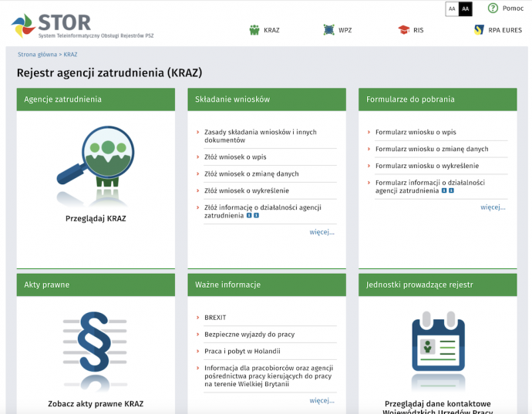Open Przeglądaj KRAZ link

coord(96,218)
